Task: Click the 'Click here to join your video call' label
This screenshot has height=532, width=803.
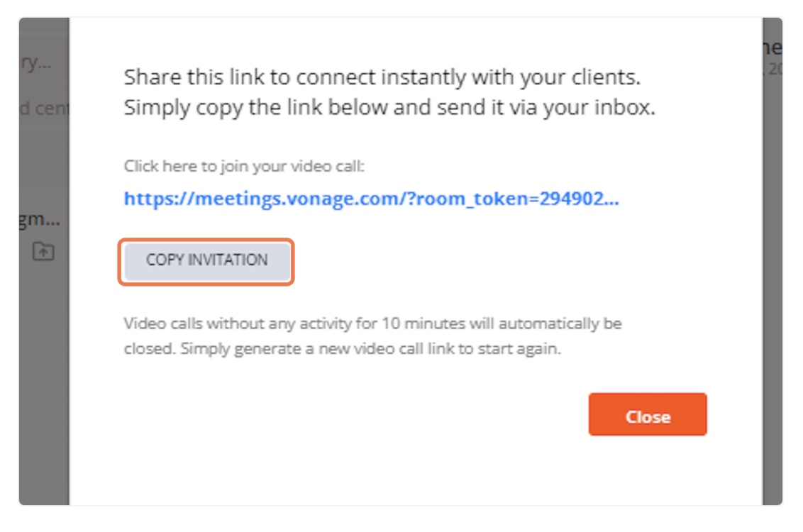Action: [x=244, y=167]
